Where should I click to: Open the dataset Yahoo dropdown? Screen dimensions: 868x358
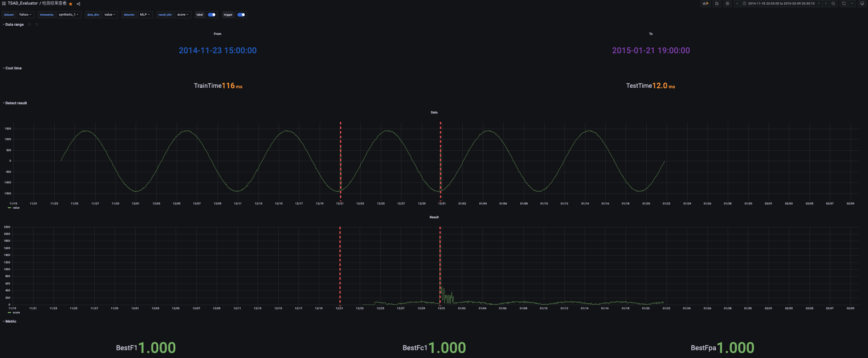(x=25, y=15)
